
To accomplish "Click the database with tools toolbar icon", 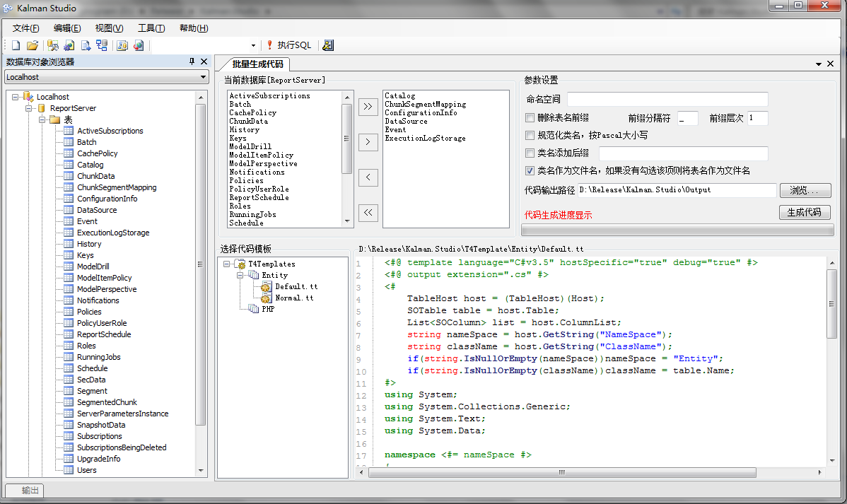I will coord(52,45).
